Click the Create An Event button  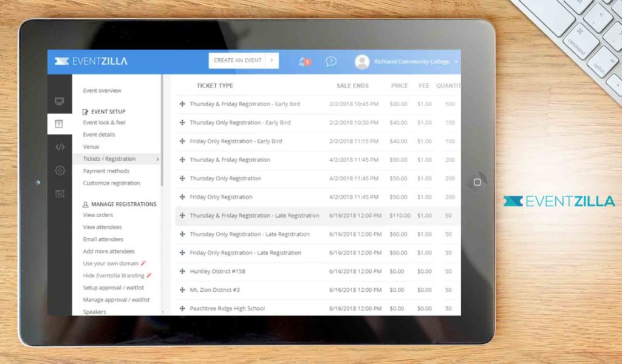tap(237, 60)
